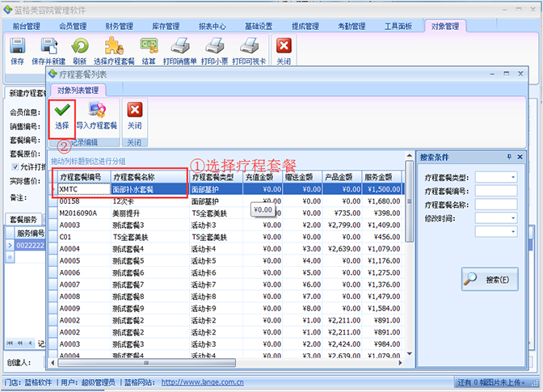Click the 搜索(F) magnifier button
The height and width of the screenshot is (392, 543).
[490, 279]
